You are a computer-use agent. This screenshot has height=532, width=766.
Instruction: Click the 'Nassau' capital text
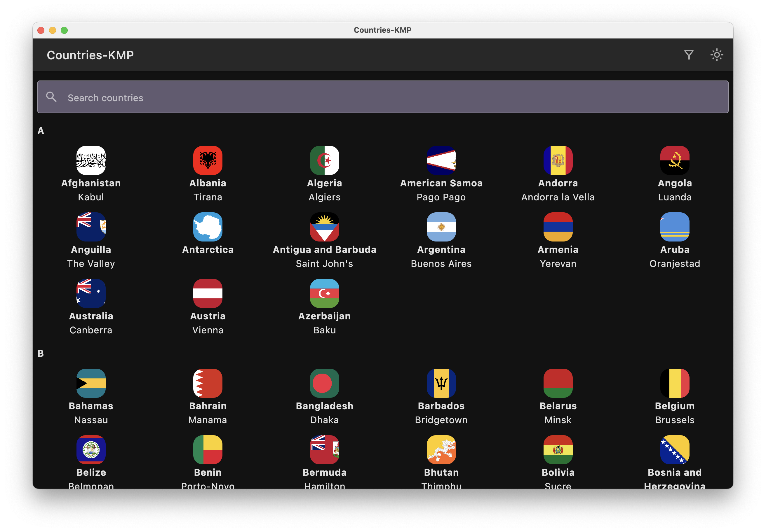(x=91, y=420)
